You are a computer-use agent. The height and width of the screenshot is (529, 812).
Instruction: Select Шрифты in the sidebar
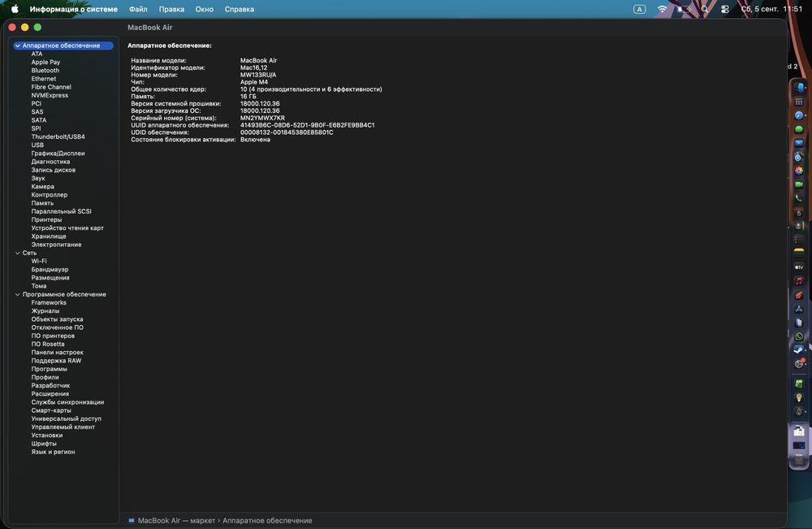tap(44, 444)
